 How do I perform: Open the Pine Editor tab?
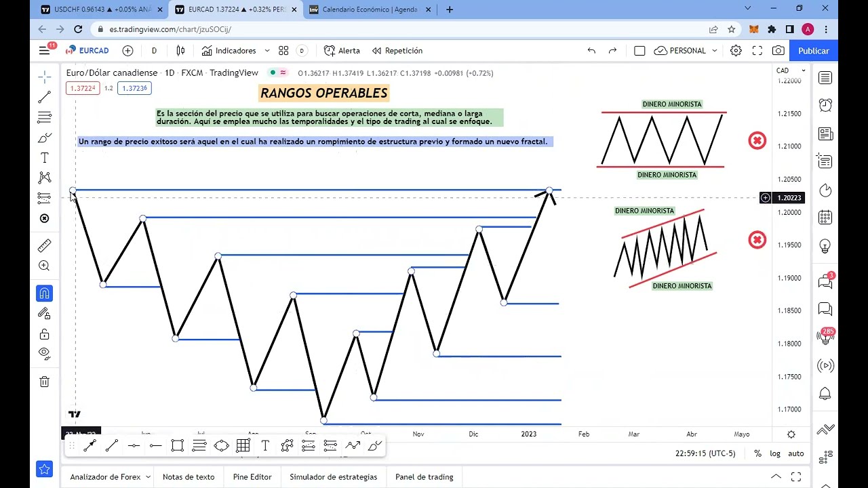pyautogui.click(x=252, y=477)
